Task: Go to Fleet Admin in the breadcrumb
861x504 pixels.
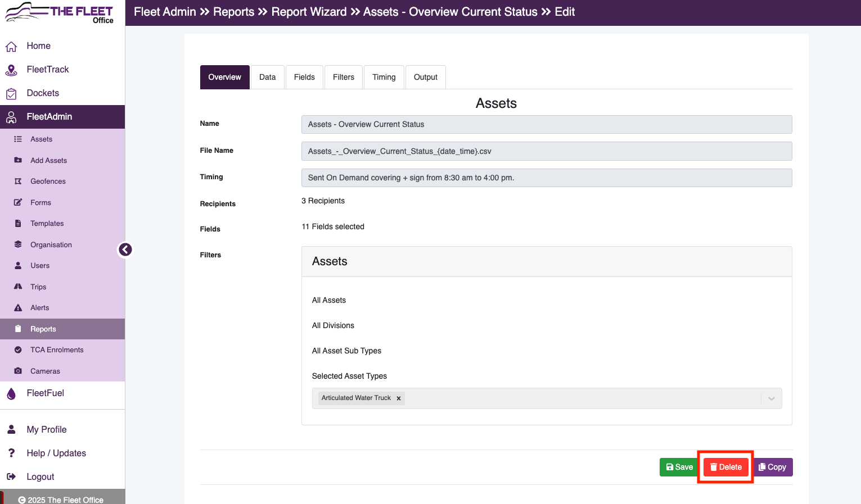Action: (165, 12)
